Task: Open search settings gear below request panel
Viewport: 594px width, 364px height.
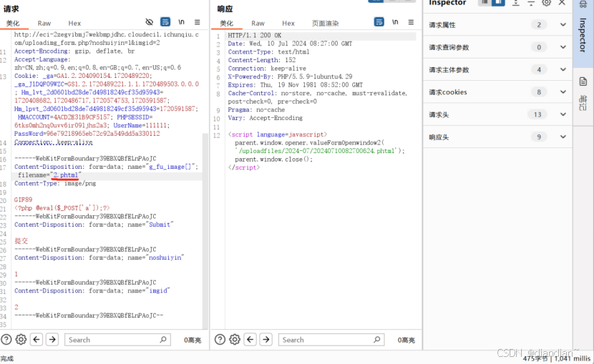Action: 21,340
